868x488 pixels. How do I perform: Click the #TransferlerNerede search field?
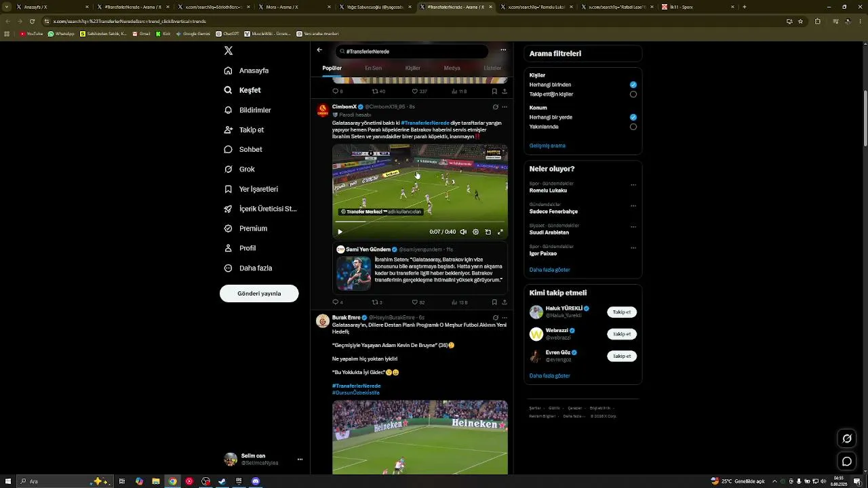pyautogui.click(x=412, y=52)
